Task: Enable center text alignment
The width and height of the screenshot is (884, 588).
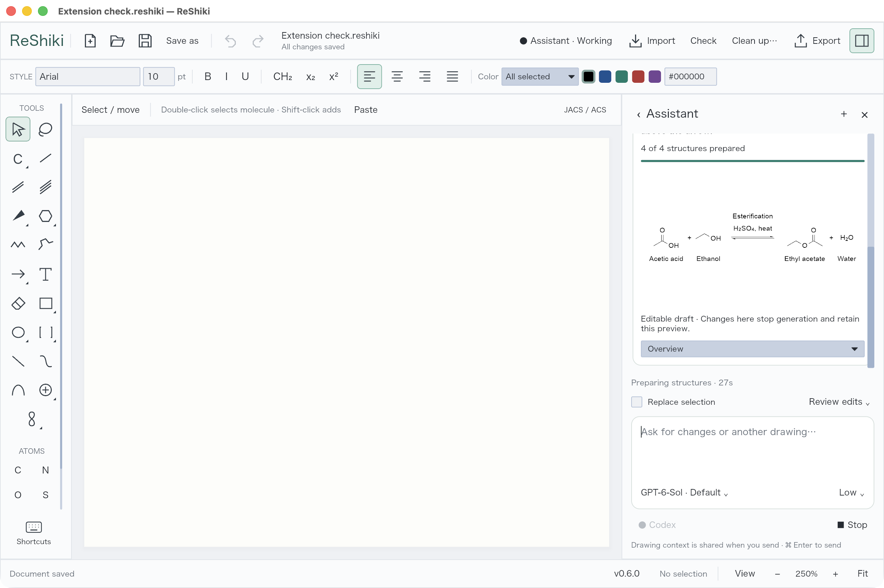Action: pos(397,77)
